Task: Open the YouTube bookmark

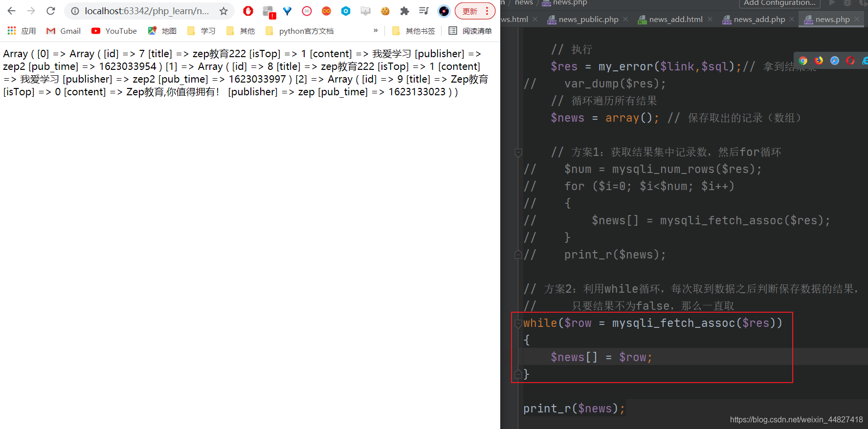Action: (114, 31)
